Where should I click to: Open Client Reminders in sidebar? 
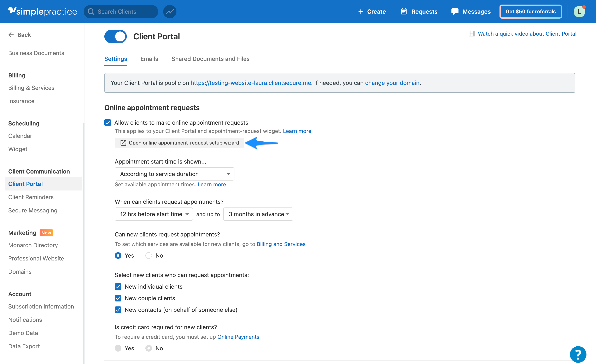click(31, 197)
